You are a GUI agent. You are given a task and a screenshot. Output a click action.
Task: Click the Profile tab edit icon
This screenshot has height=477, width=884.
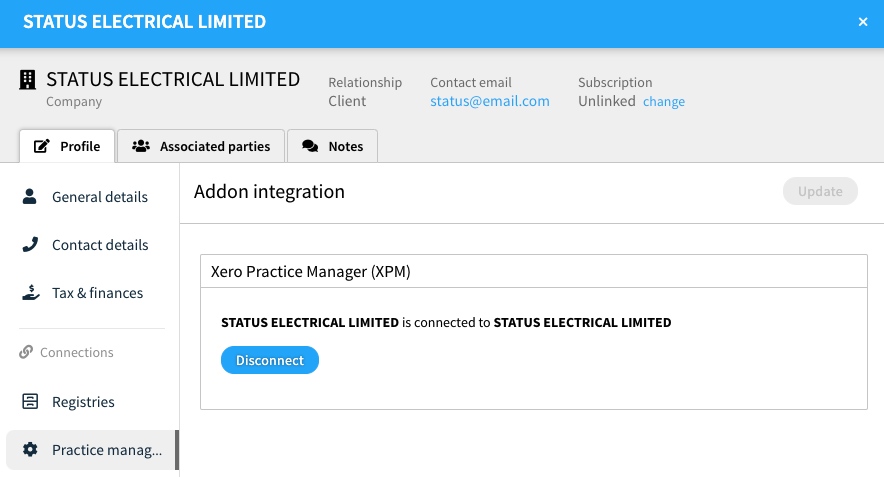42,146
